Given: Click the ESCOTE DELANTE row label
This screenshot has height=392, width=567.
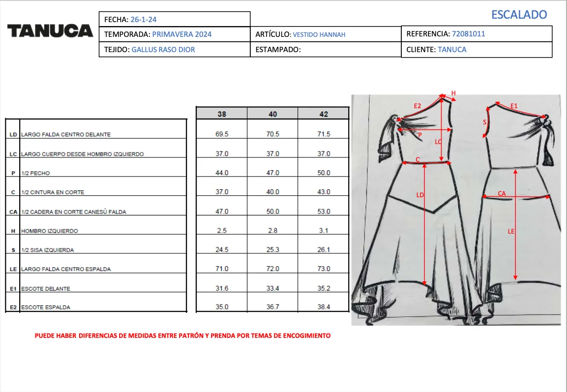Looking at the screenshot, I should [46, 289].
